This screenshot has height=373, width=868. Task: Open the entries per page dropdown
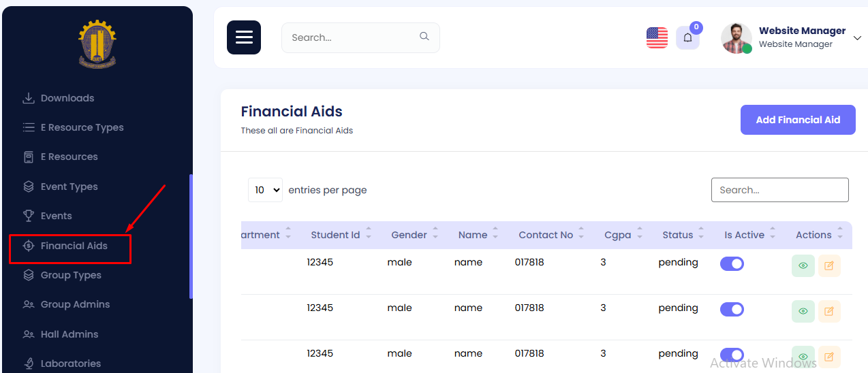coord(265,190)
